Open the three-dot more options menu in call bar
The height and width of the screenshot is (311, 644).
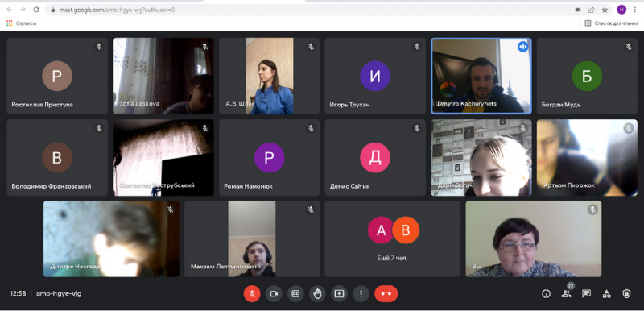click(361, 294)
